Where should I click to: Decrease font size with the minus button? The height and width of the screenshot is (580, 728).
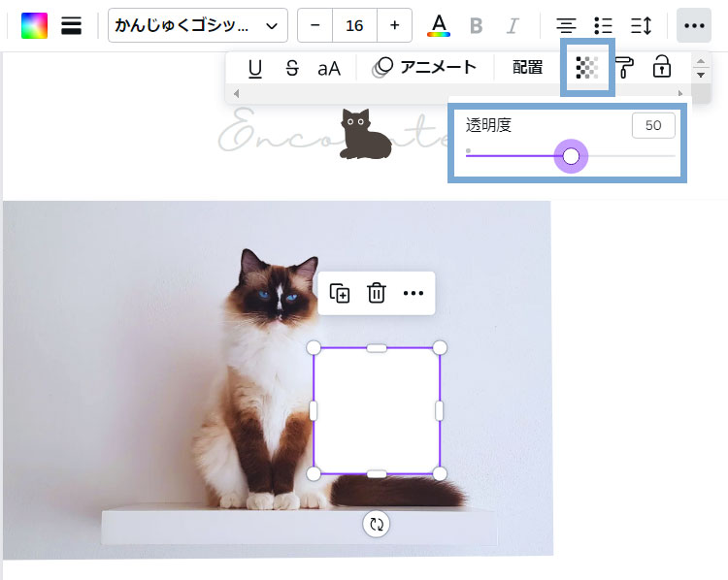(x=315, y=25)
